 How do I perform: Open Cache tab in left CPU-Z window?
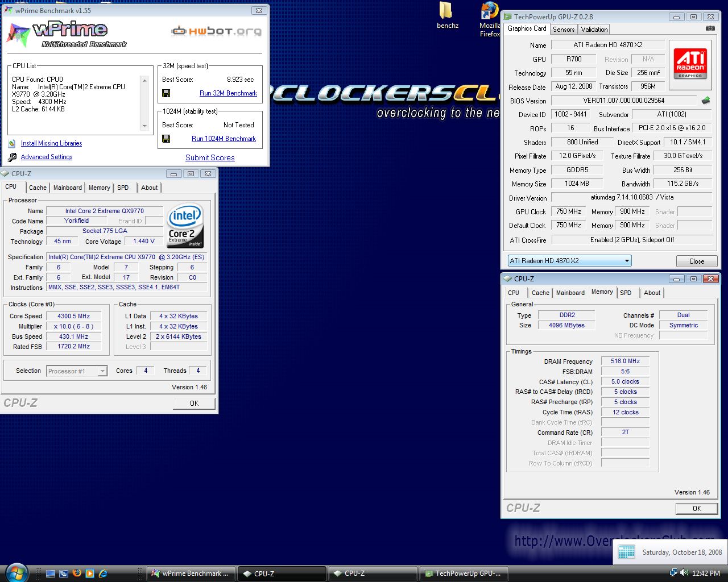point(38,188)
